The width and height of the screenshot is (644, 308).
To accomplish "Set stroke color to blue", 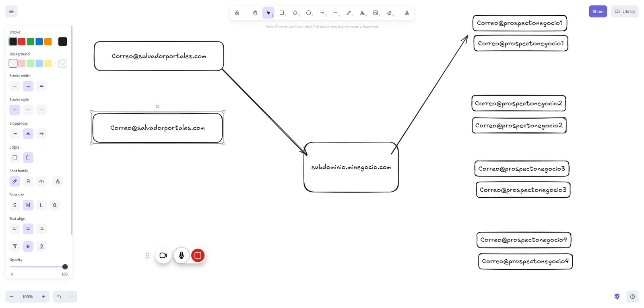I will click(39, 41).
